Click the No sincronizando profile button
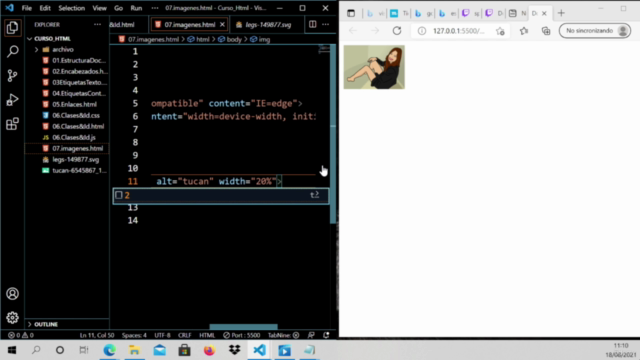The image size is (640, 360). click(x=595, y=31)
